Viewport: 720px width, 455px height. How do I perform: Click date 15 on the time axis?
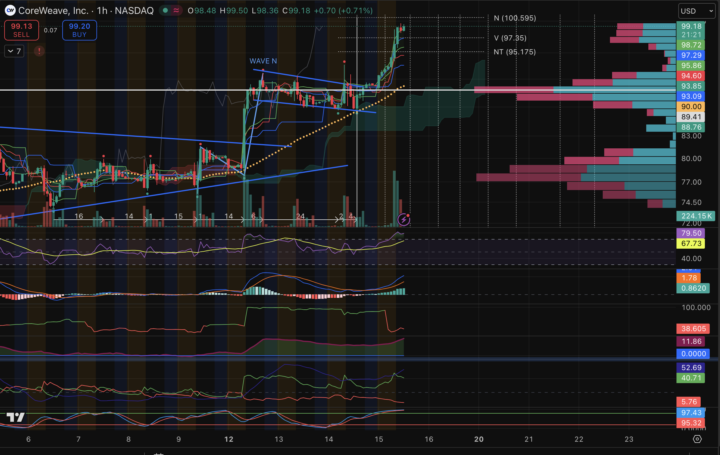[x=378, y=439]
